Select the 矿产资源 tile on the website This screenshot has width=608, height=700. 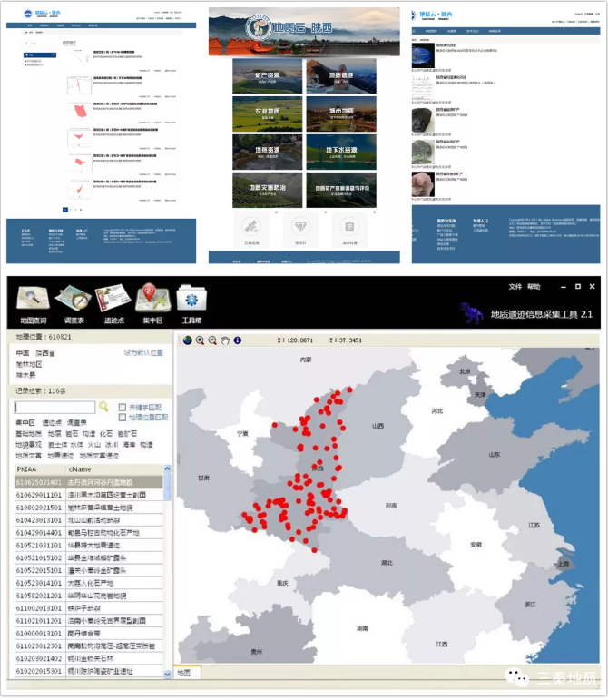267,77
